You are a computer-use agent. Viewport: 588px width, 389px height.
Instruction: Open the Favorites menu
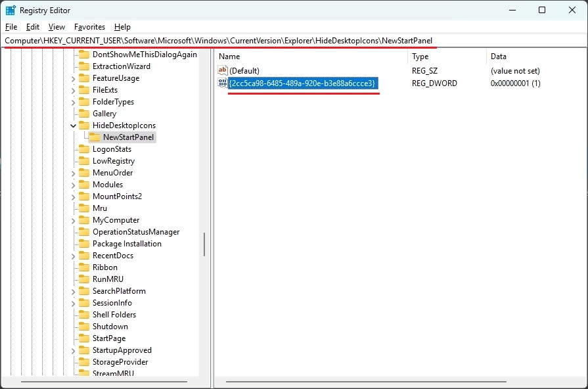pyautogui.click(x=89, y=27)
